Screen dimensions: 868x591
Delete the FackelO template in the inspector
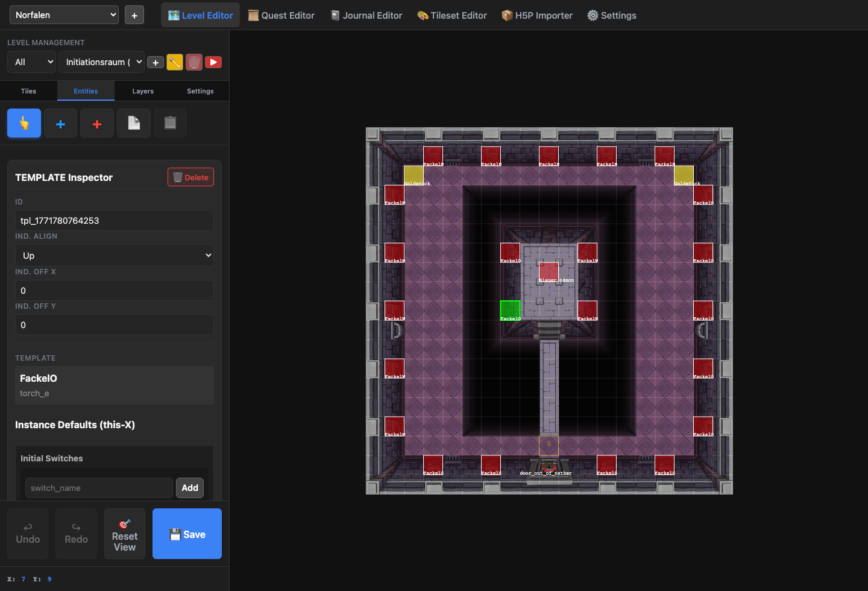(190, 177)
